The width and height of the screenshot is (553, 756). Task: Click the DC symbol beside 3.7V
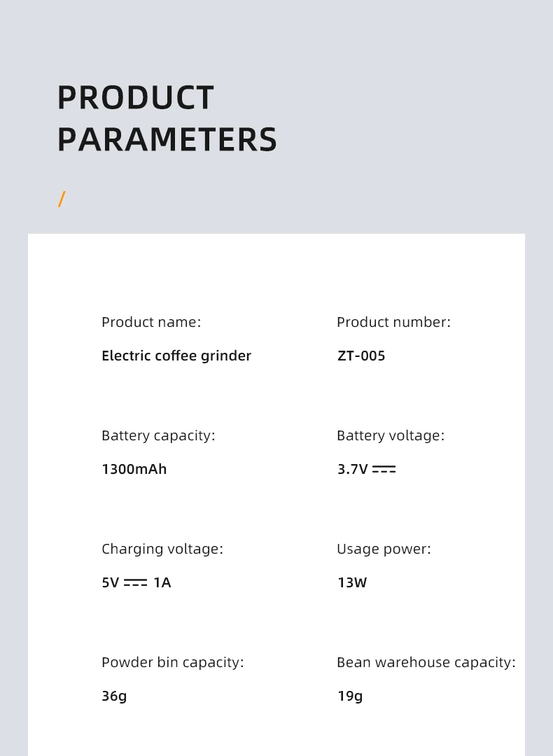click(x=384, y=470)
